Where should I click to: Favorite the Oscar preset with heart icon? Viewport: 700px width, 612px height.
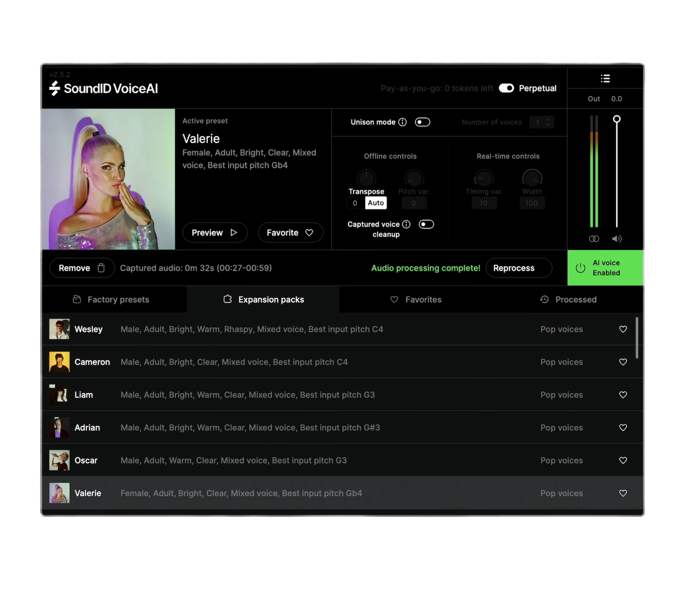tap(623, 460)
